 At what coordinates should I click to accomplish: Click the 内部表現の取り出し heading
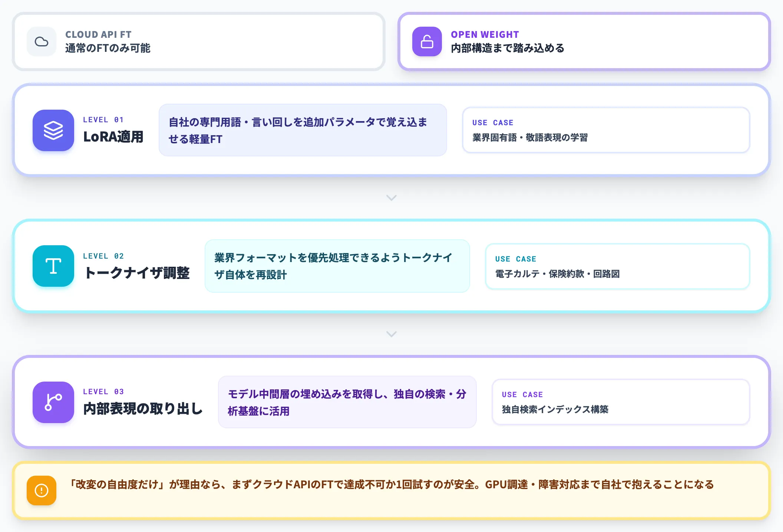(143, 409)
